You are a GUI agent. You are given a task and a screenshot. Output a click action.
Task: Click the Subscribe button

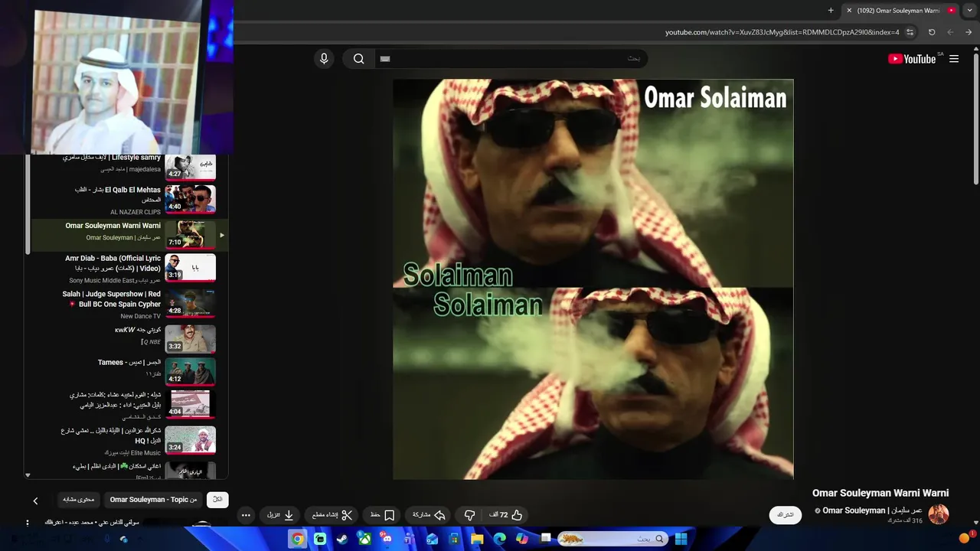click(x=786, y=515)
